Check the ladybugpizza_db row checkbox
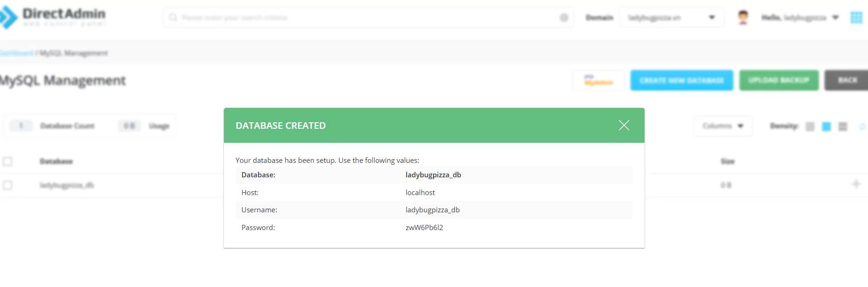Image resolution: width=868 pixels, height=287 pixels. (7, 185)
